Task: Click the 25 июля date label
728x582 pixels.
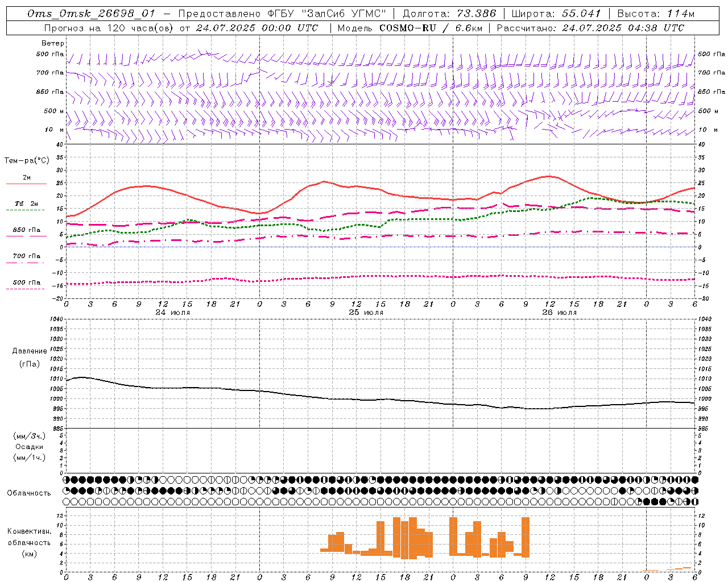Action: (366, 313)
